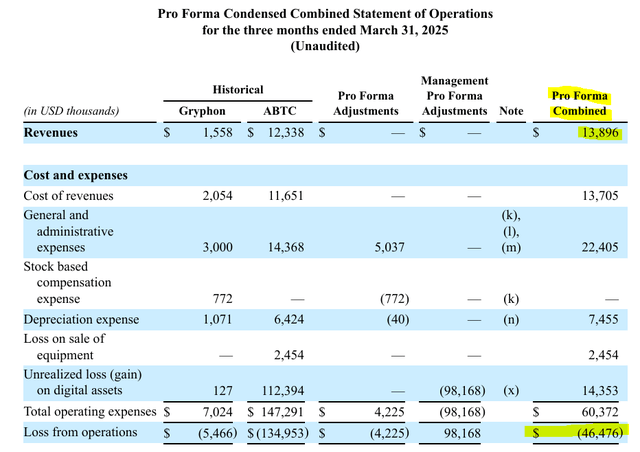Click the 'Total operating expenses' label
Image resolution: width=640 pixels, height=452 pixels.
(x=90, y=412)
